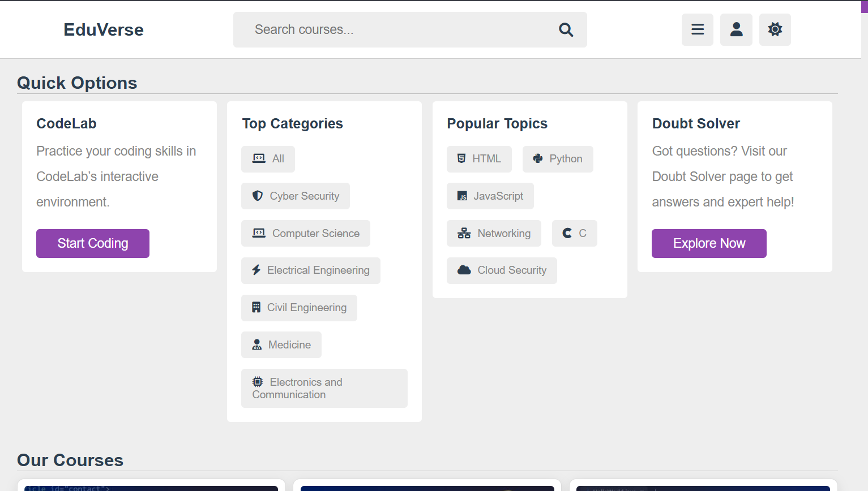This screenshot has width=868, height=491.
Task: Pick the Python topic
Action: (558, 159)
